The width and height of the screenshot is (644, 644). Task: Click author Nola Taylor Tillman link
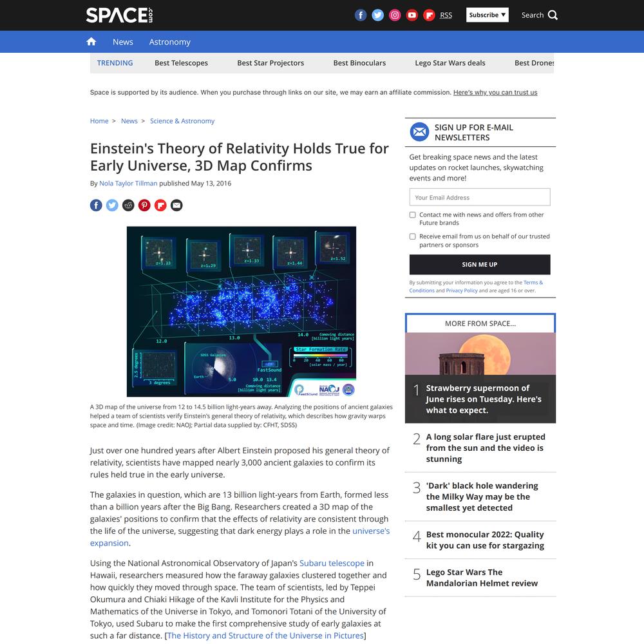[128, 183]
